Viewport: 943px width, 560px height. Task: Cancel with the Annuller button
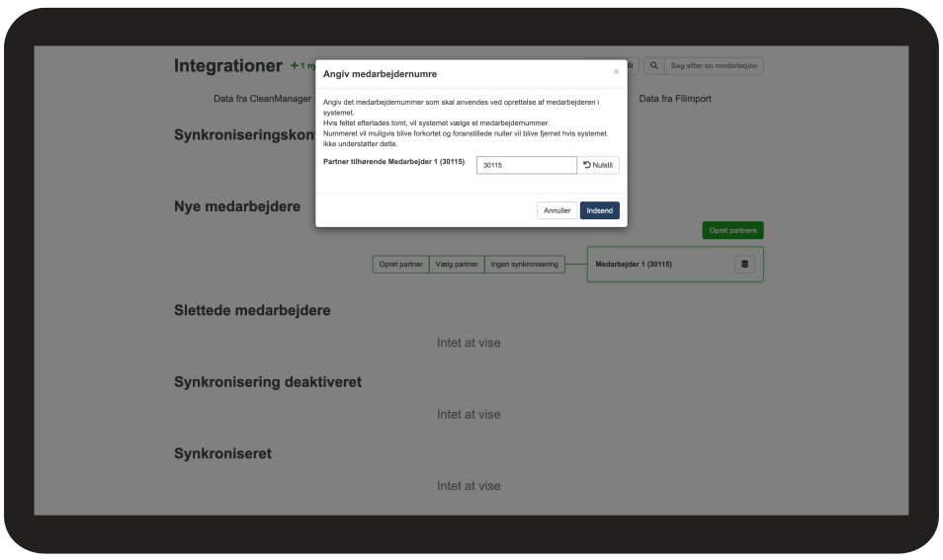(x=557, y=210)
